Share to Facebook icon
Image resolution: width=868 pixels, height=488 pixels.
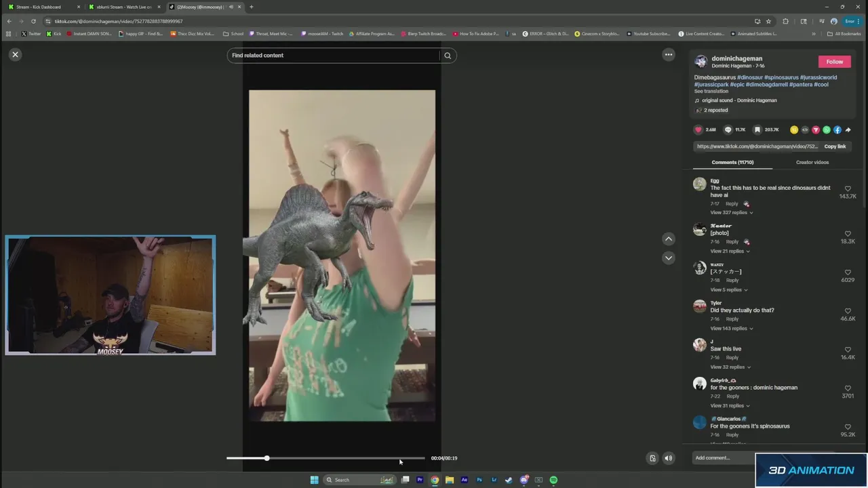[x=837, y=129]
